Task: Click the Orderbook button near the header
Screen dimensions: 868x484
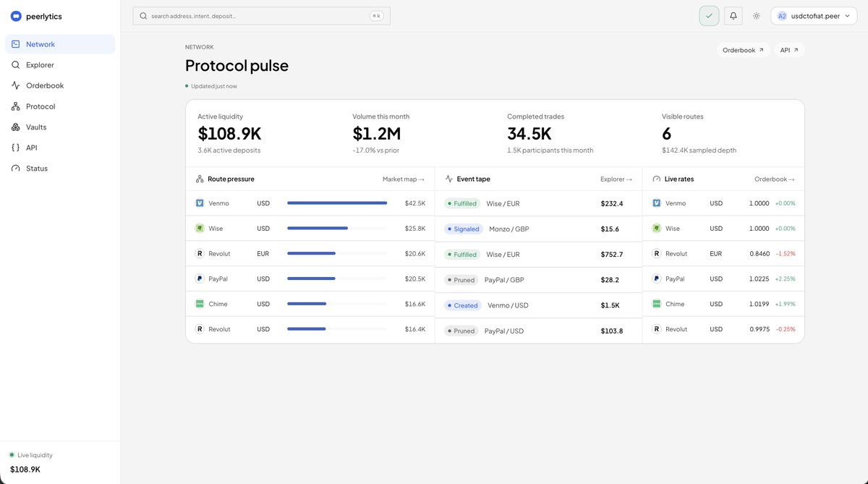Action: (x=743, y=50)
